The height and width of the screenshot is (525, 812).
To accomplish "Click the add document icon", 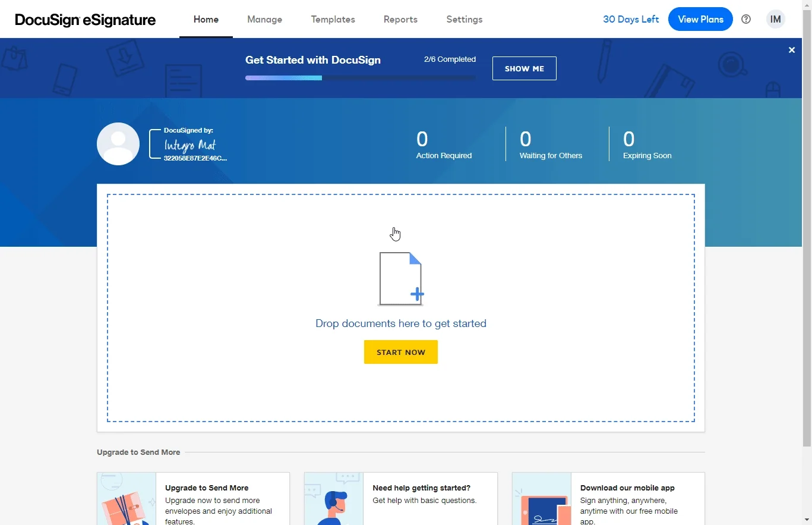I will click(x=401, y=279).
